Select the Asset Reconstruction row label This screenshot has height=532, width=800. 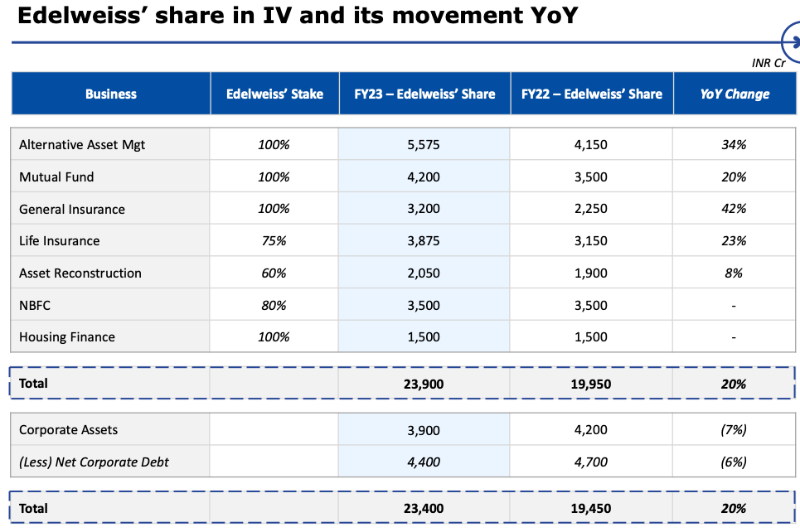[x=80, y=273]
